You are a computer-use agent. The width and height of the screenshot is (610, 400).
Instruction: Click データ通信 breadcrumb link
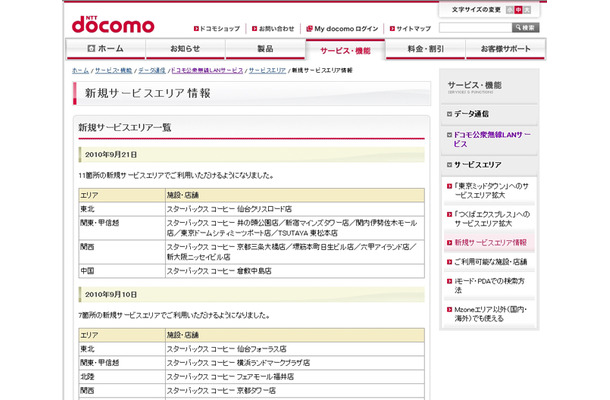152,70
